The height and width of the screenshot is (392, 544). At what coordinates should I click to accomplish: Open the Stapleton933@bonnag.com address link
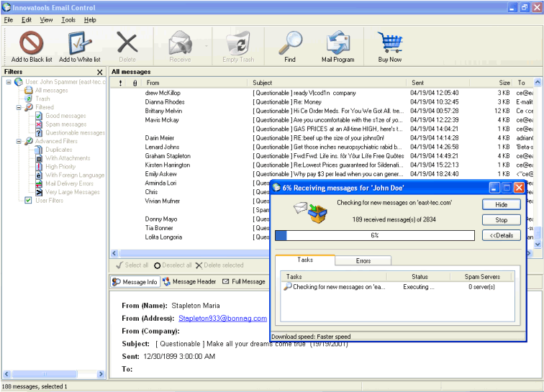[222, 319]
